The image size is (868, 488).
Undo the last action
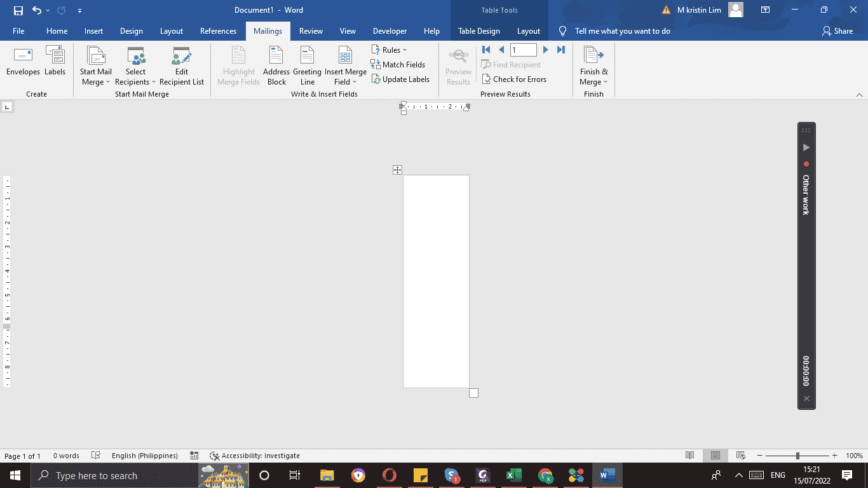tap(37, 10)
